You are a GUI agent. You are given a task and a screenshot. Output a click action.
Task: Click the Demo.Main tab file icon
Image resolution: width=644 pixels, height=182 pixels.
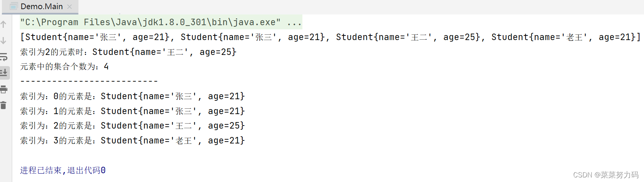(14, 6)
